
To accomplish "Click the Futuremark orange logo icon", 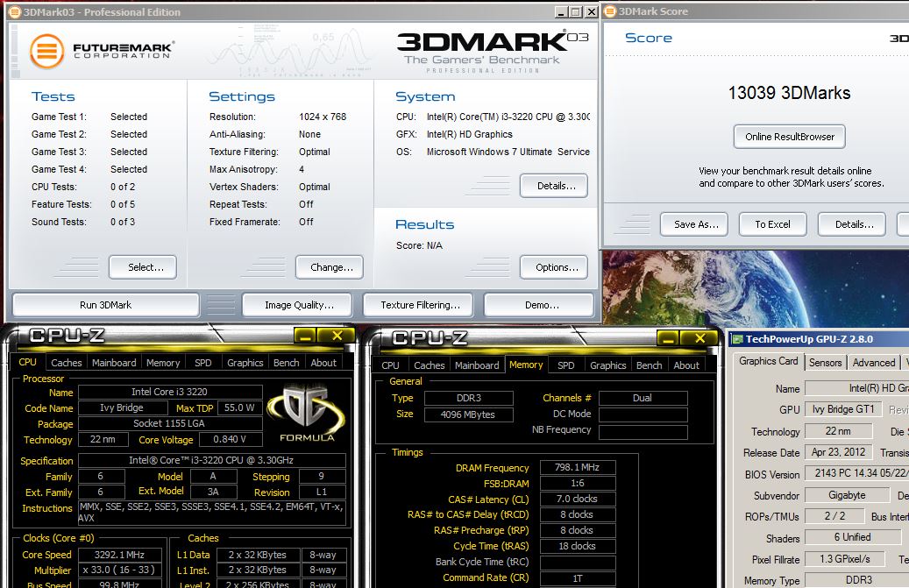I will pyautogui.click(x=47, y=51).
